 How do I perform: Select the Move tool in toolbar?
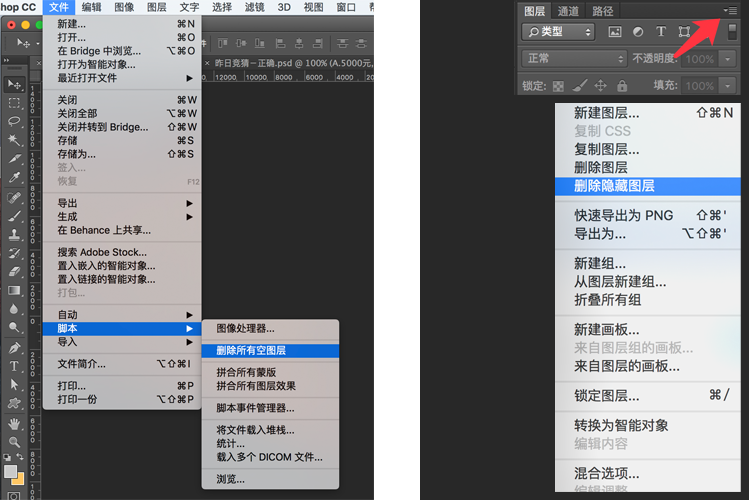pyautogui.click(x=14, y=84)
